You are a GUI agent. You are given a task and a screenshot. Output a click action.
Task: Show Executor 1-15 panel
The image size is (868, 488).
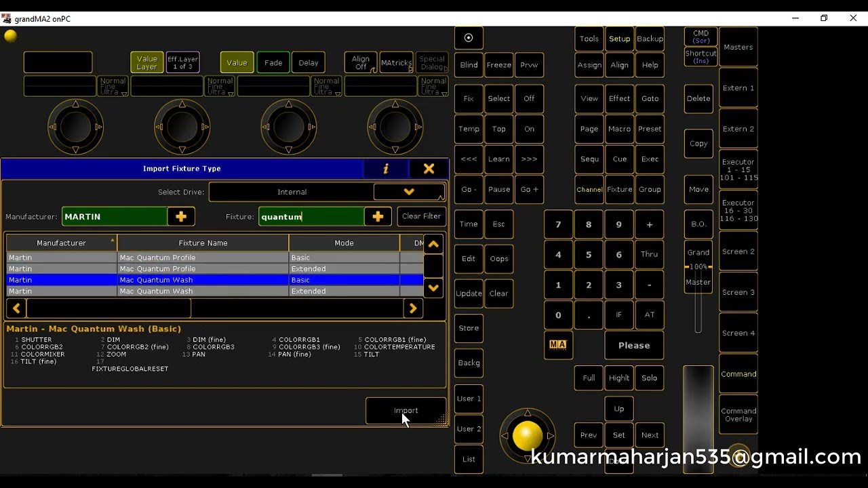pos(738,169)
